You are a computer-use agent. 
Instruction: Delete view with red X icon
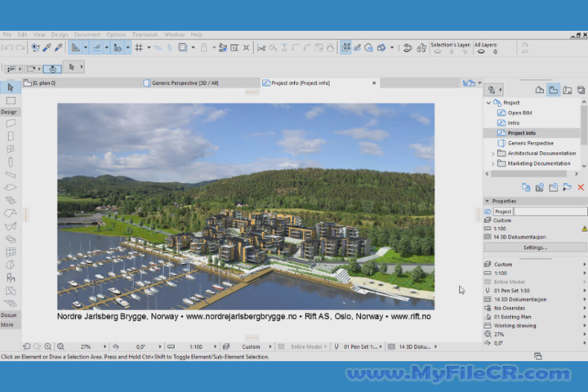click(x=581, y=187)
